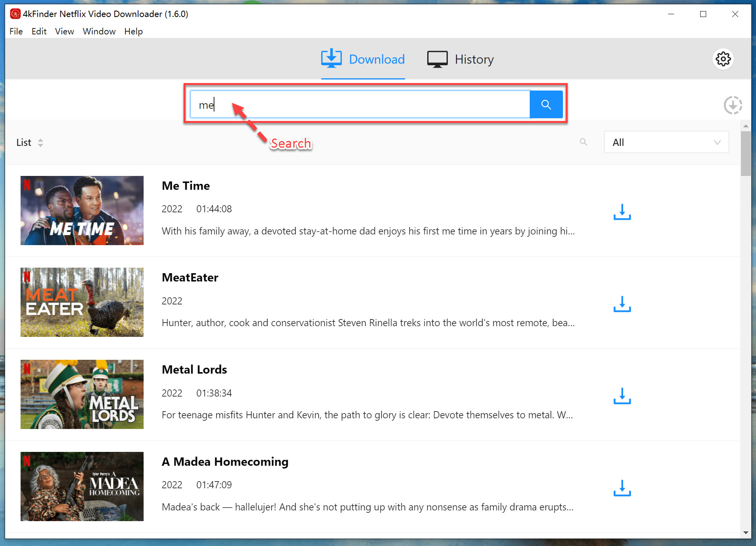Image resolution: width=756 pixels, height=546 pixels.
Task: Toggle the List sort arrows
Action: pos(40,143)
